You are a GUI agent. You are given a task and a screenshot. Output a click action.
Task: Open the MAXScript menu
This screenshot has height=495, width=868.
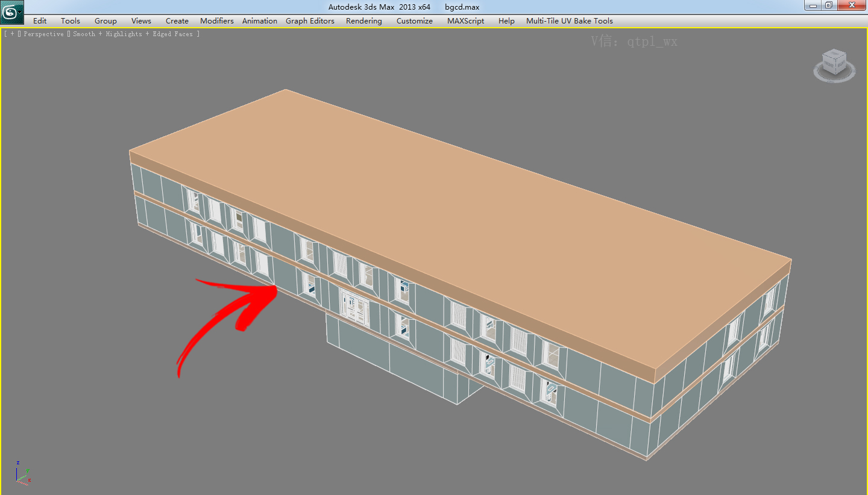pos(465,20)
